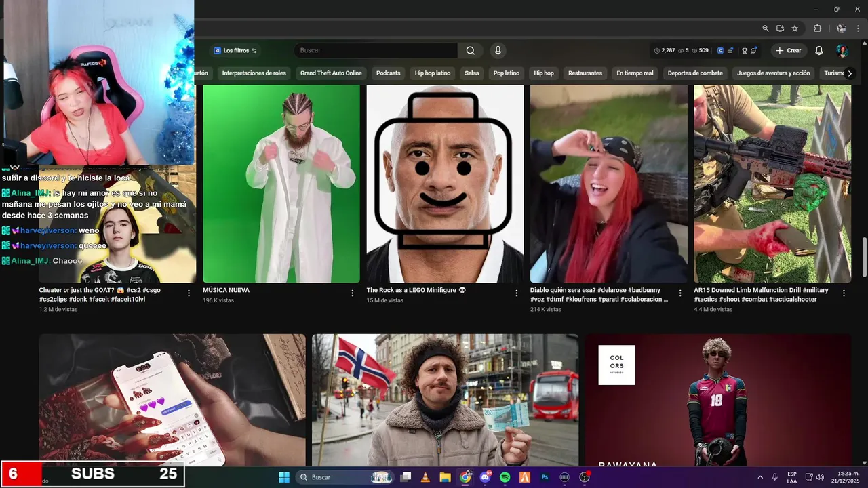The width and height of the screenshot is (868, 488).
Task: Open File Explorer from the taskbar
Action: point(445,477)
